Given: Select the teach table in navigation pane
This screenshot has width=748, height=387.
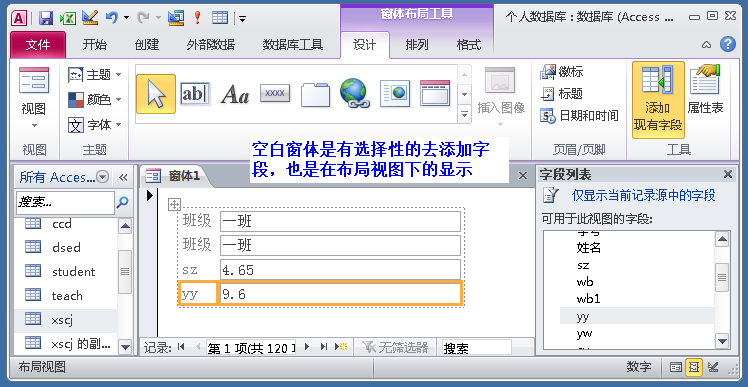Looking at the screenshot, I should (65, 296).
